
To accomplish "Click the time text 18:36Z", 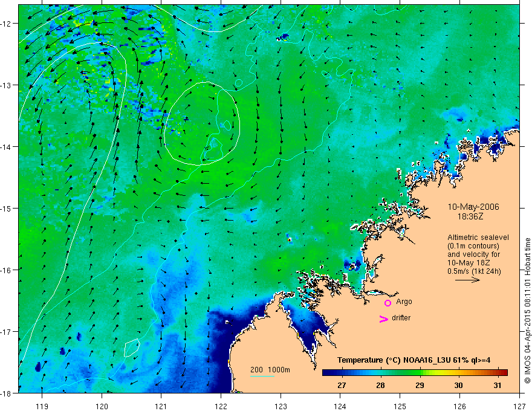I will click(x=470, y=216).
